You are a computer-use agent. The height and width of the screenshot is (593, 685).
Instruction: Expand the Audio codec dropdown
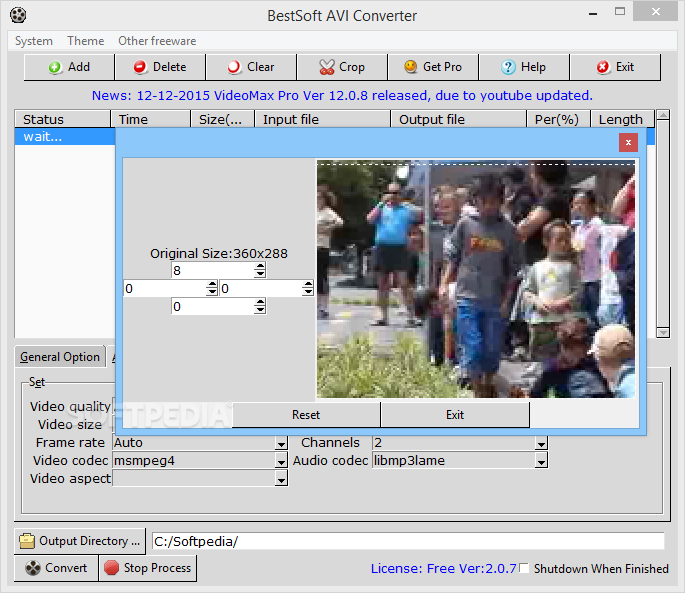click(541, 461)
